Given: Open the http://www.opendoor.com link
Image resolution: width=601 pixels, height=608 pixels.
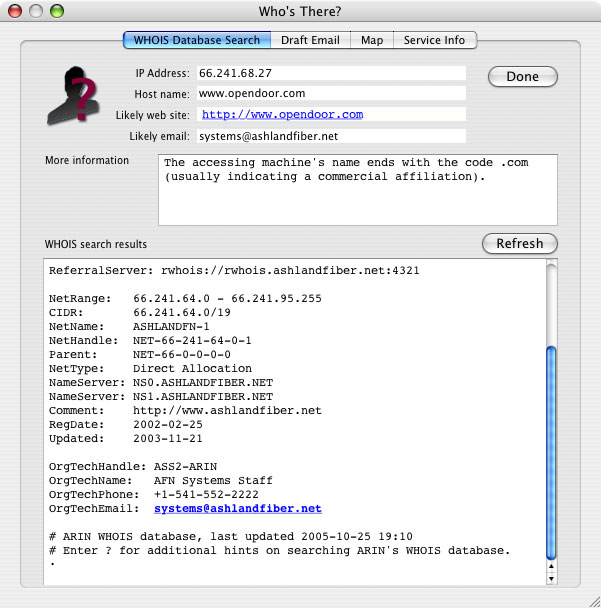Looking at the screenshot, I should 282,114.
